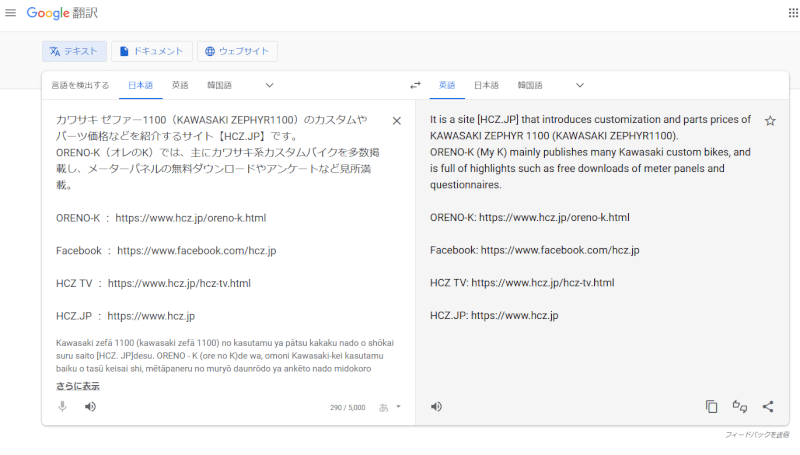This screenshot has width=800, height=455.
Task: Click the source HCZ.JP URL line
Action: click(x=125, y=316)
